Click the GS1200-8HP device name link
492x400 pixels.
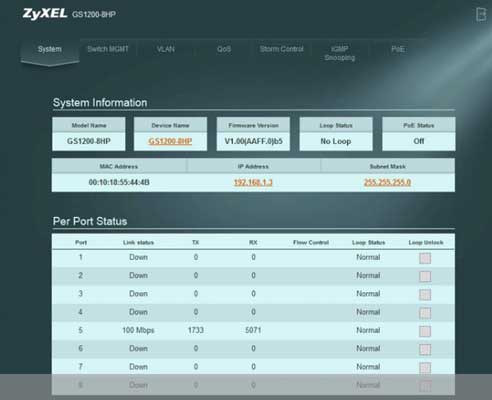(170, 141)
